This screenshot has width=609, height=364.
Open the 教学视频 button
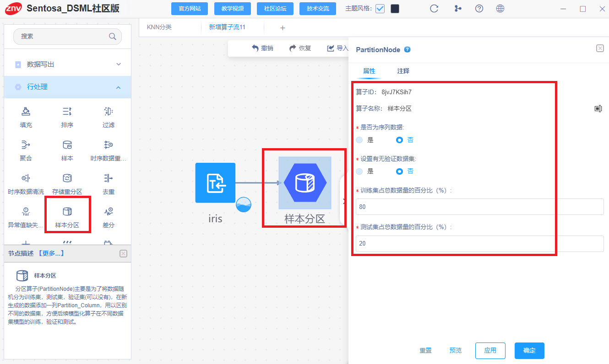tap(232, 9)
